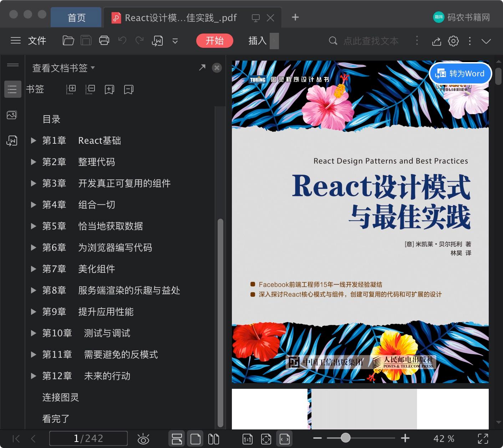Open the quick access toolbar dropdown
The image size is (503, 448).
175,41
